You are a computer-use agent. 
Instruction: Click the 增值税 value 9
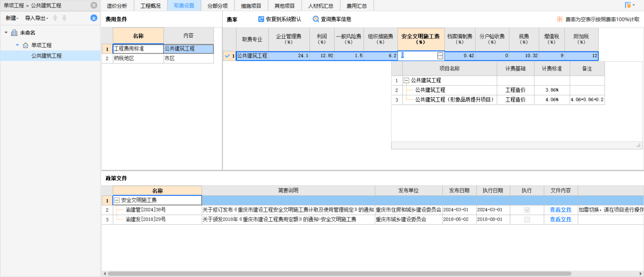click(552, 56)
